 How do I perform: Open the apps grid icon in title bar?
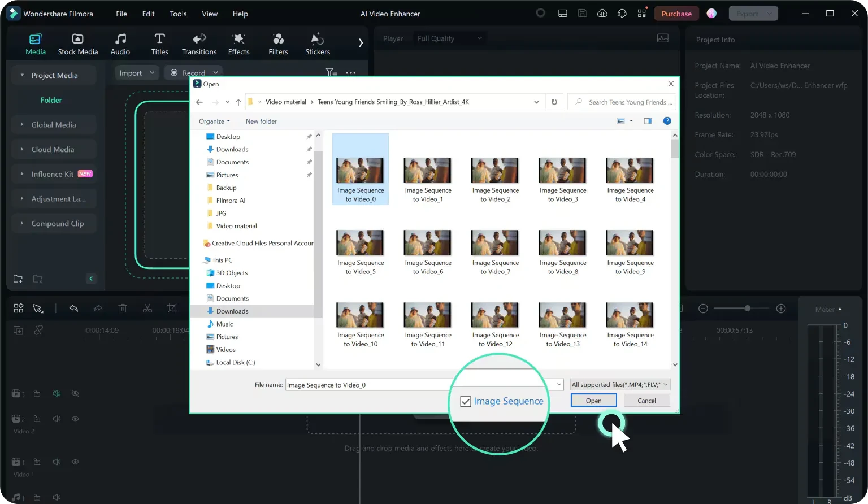point(642,14)
